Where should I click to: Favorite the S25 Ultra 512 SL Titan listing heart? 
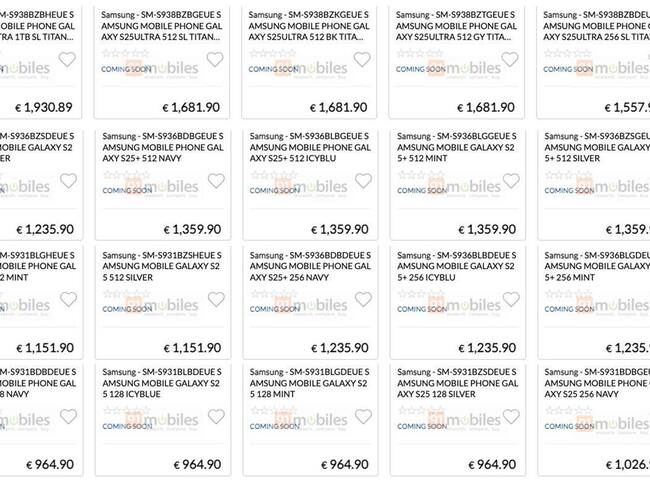215,59
